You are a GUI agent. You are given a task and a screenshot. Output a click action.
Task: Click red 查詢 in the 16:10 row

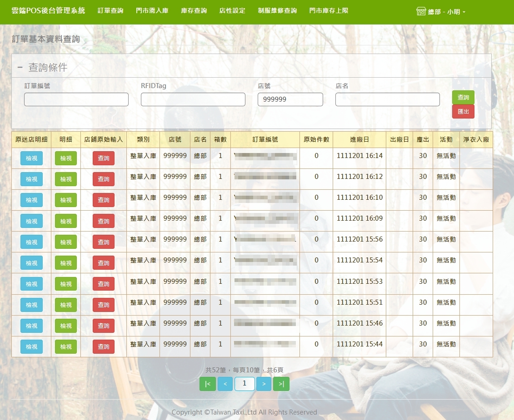(x=104, y=200)
